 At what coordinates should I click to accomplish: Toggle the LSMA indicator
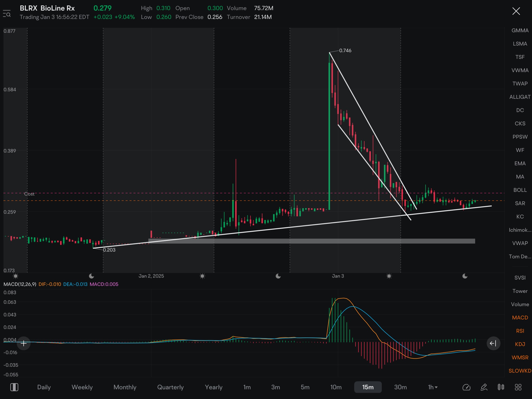coord(520,44)
